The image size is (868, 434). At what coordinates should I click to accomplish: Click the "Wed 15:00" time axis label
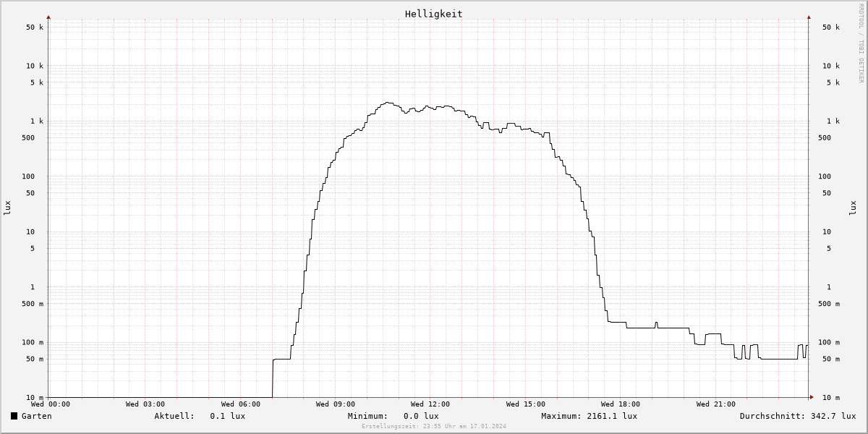coord(526,404)
